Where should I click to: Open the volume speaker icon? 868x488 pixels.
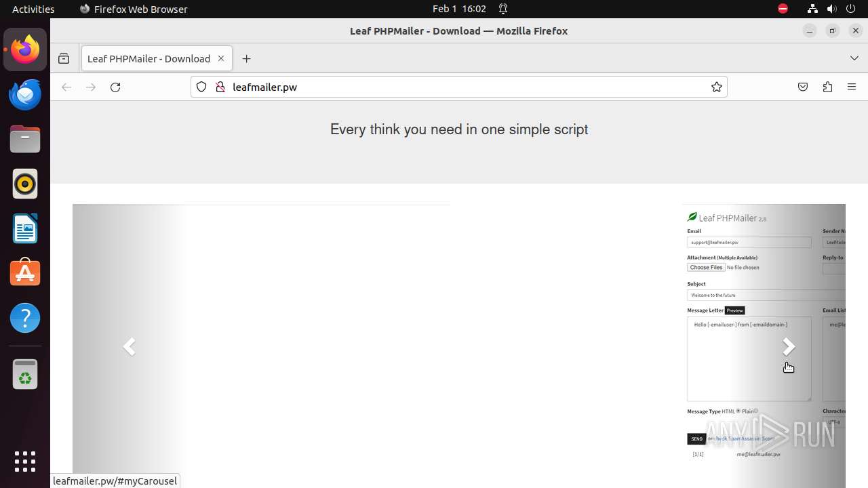(x=831, y=9)
